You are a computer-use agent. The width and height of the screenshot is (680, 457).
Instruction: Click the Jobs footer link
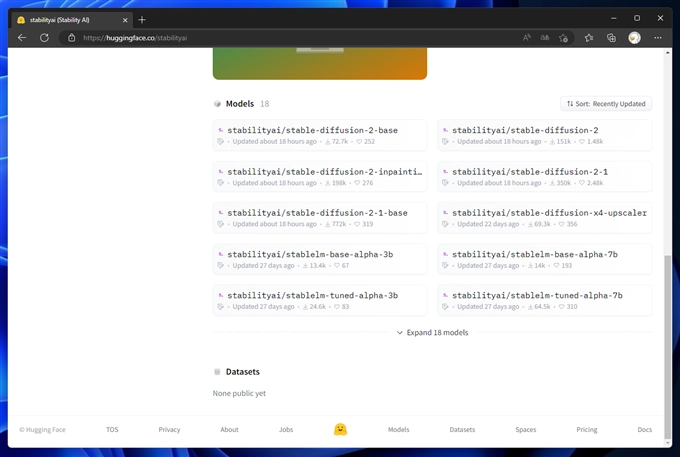(286, 429)
